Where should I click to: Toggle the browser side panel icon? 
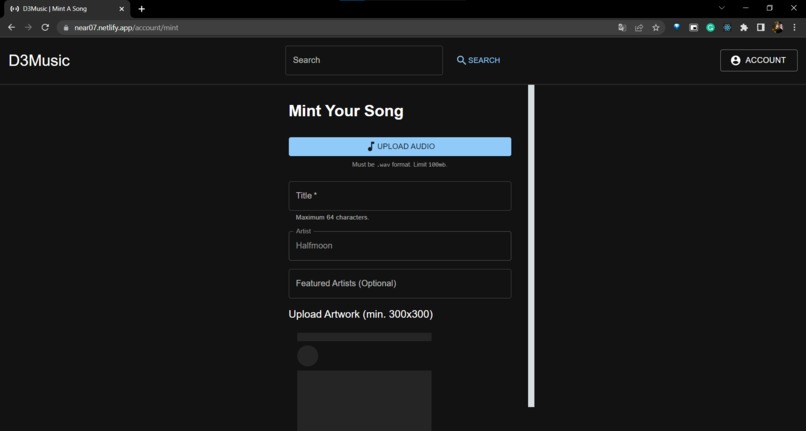(761, 28)
